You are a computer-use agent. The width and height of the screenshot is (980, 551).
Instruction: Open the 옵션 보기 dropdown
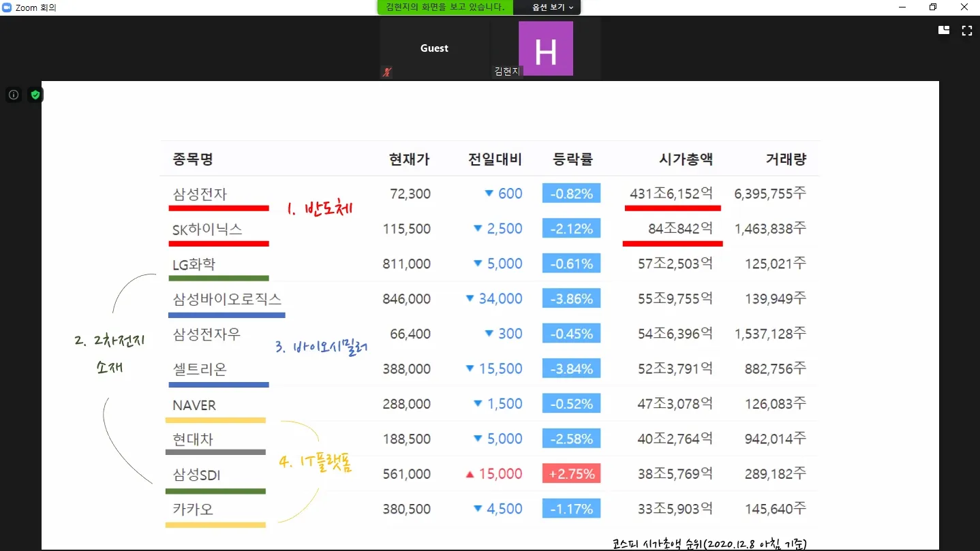tap(553, 7)
